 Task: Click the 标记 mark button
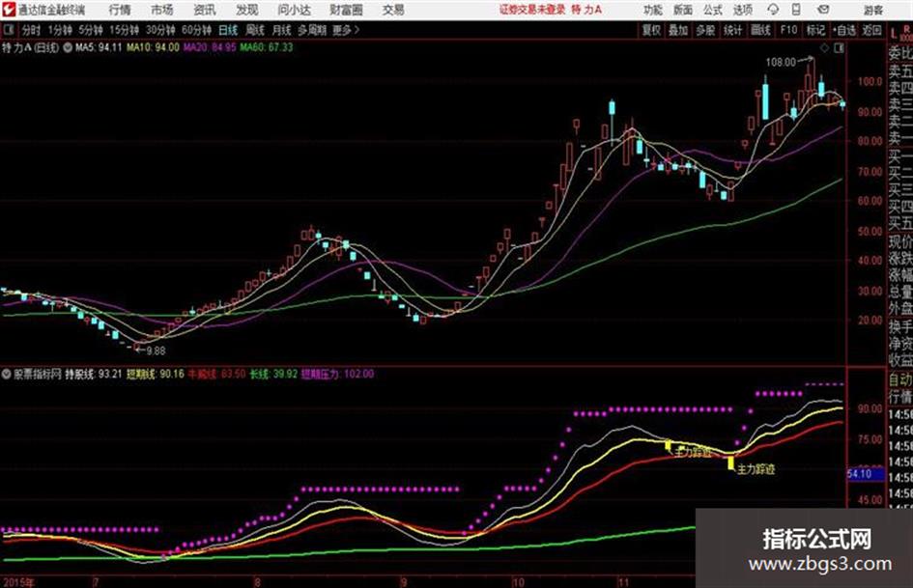click(x=815, y=30)
